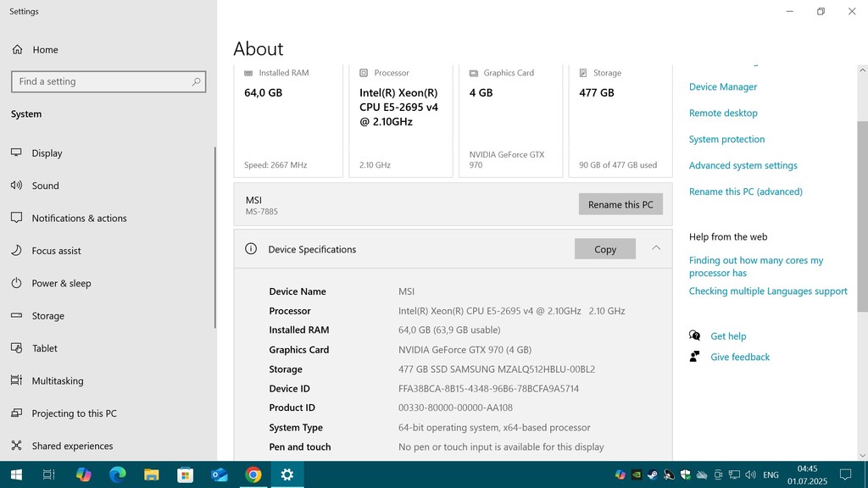Click the volume speaker icon in the tray

(751, 474)
